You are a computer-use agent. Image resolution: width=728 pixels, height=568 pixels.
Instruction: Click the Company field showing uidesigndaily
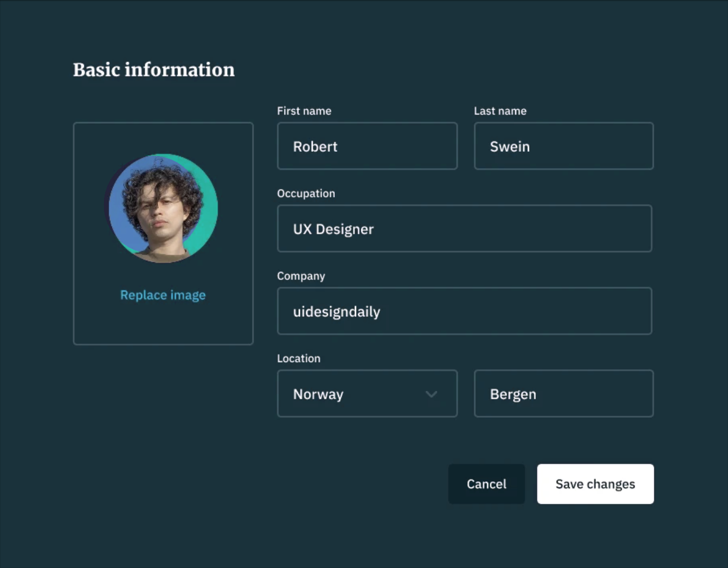(x=464, y=311)
